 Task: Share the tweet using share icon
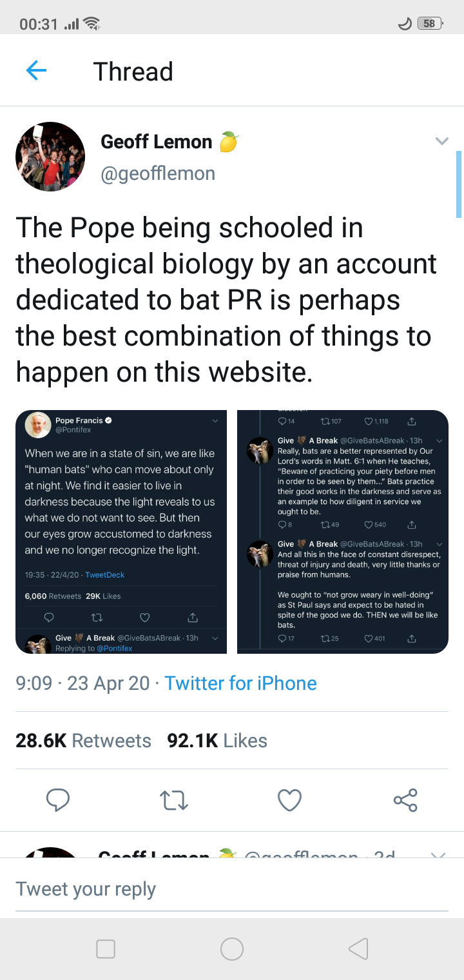tap(405, 800)
